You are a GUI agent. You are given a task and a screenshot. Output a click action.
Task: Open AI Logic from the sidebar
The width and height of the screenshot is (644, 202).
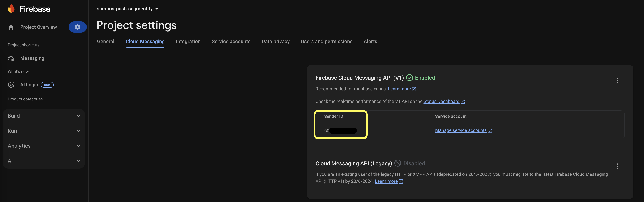(29, 84)
